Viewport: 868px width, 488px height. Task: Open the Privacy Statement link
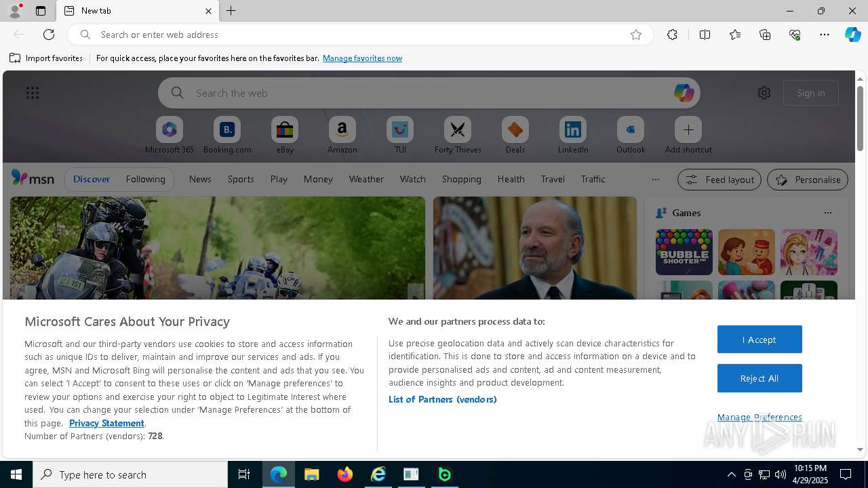tap(106, 423)
